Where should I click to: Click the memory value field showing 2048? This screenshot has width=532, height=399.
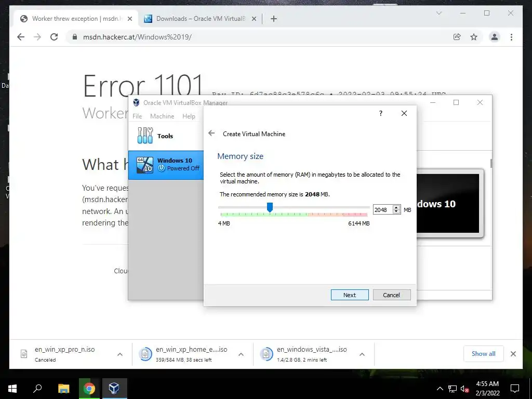(x=383, y=210)
